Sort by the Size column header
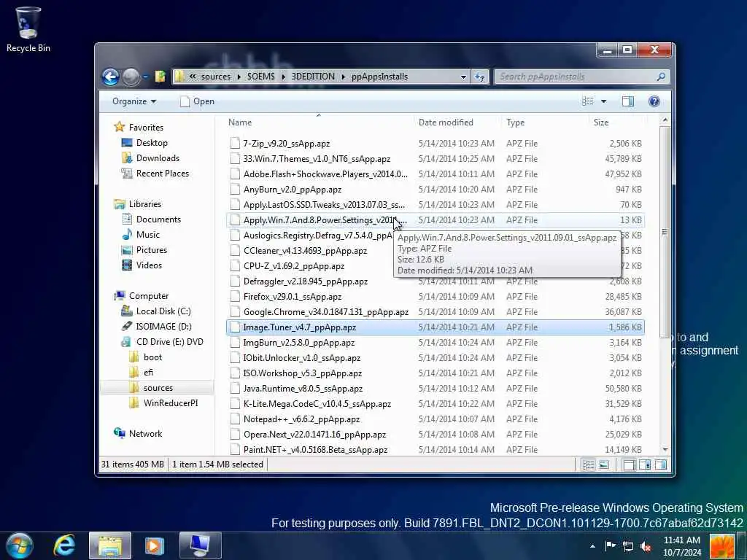Viewport: 747px width, 560px height. (601, 122)
